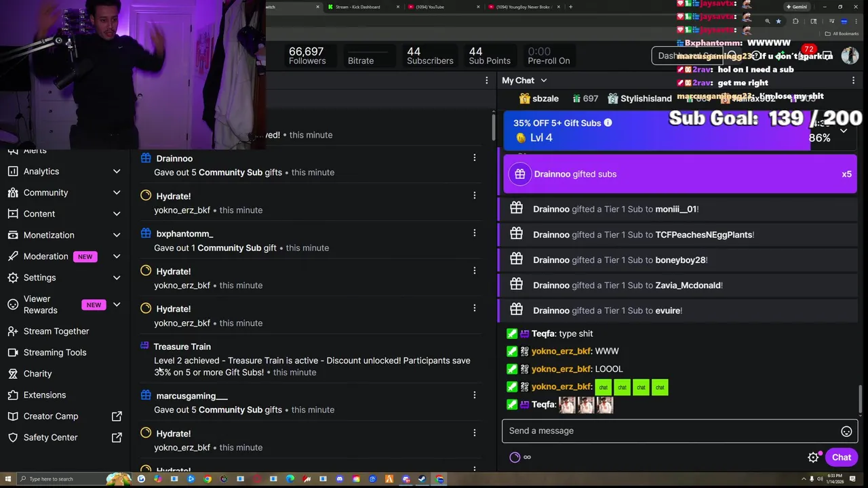Expand the Settings sidebar section
This screenshot has height=488, width=868.
(117, 278)
